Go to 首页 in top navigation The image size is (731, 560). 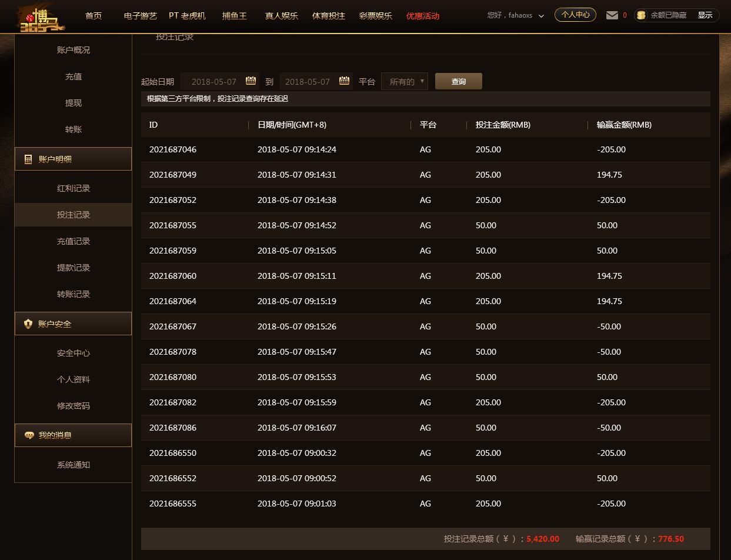coord(94,16)
